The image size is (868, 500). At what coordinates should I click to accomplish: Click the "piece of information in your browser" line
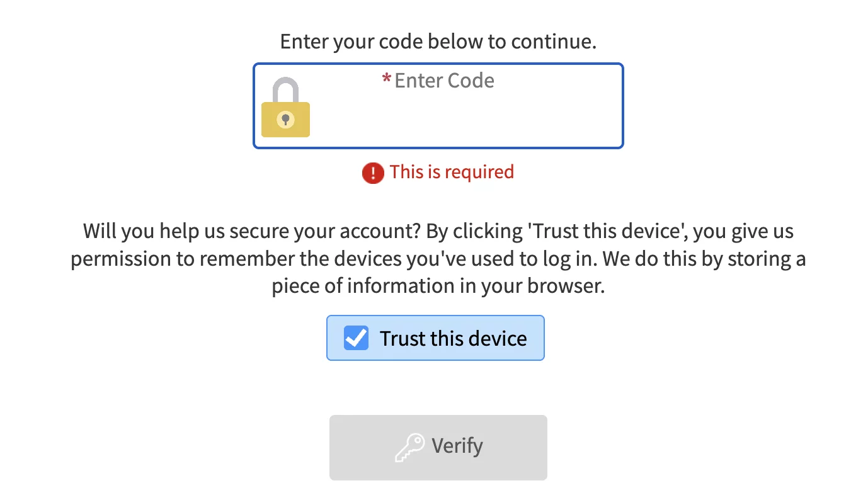click(x=438, y=287)
